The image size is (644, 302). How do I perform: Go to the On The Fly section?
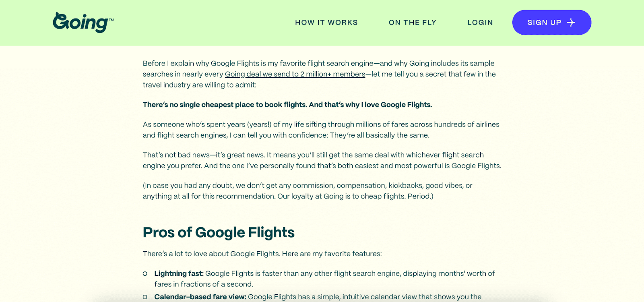412,23
